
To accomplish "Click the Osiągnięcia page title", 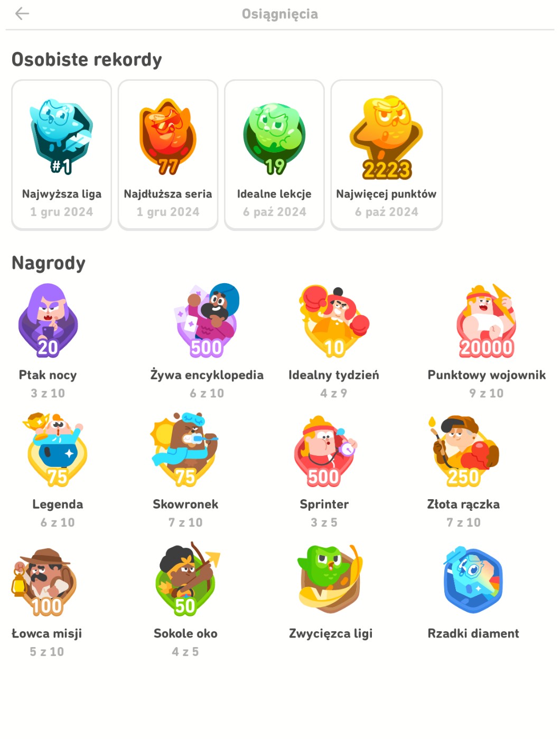I will pos(280,14).
